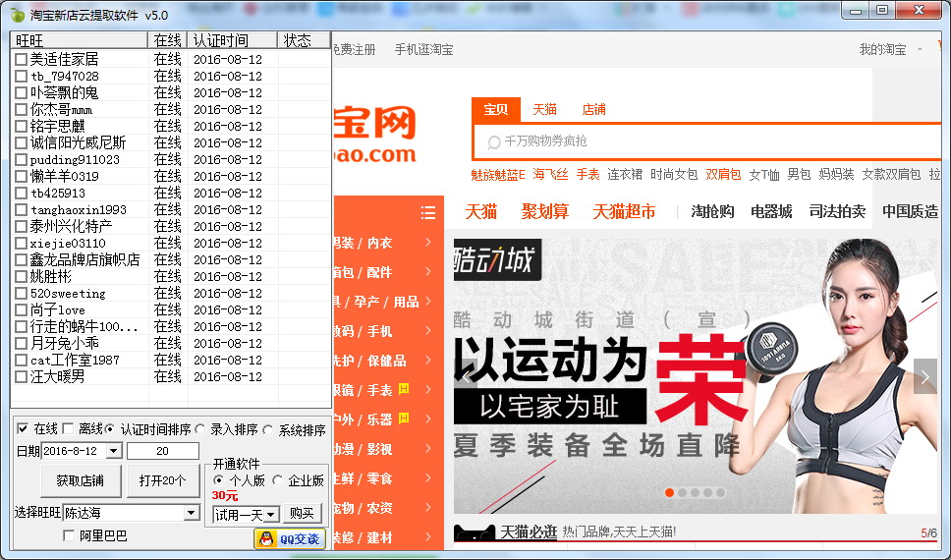Select the 520sweeting row name
This screenshot has width=951, height=560.
[68, 294]
